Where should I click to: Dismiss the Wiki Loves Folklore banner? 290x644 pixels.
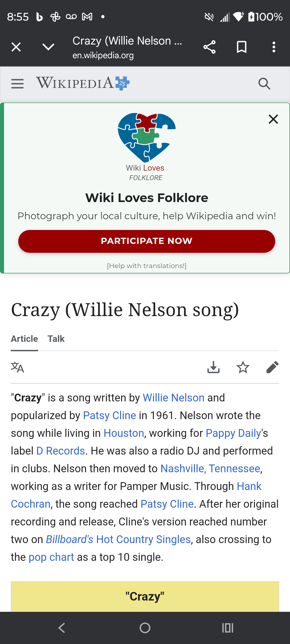coord(273,119)
